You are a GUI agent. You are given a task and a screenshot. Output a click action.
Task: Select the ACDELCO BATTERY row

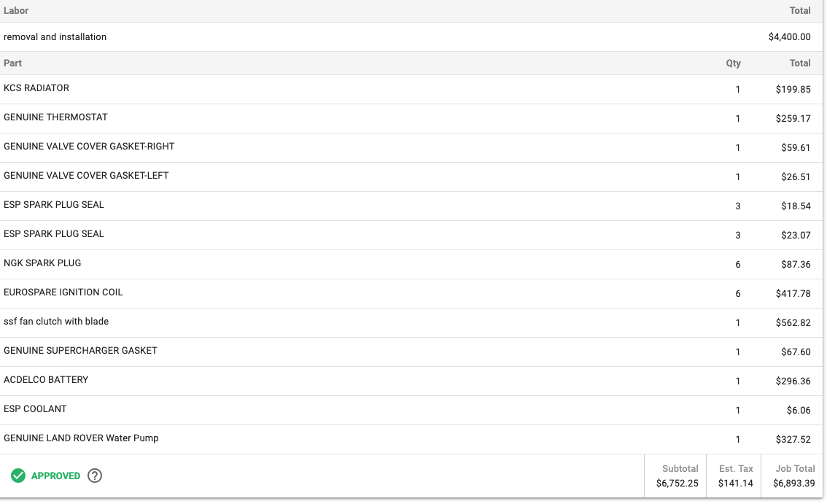[x=46, y=380]
